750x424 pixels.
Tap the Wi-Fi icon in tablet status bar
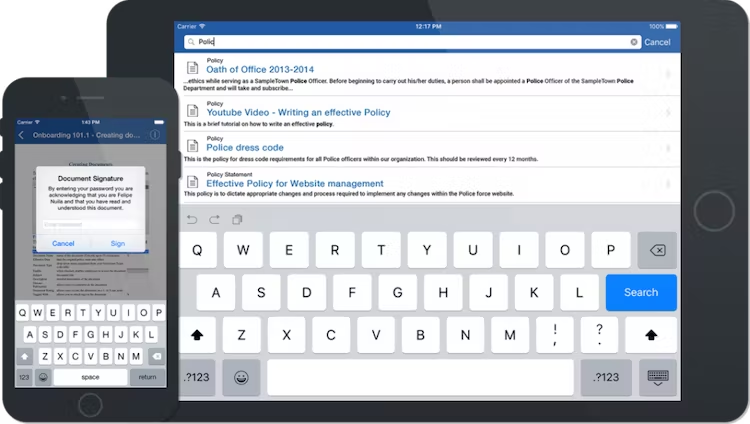click(202, 26)
